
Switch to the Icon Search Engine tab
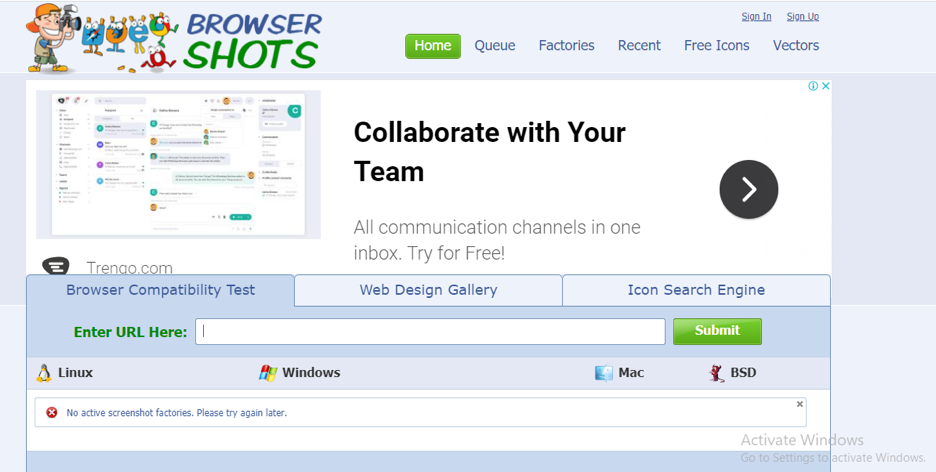[696, 290]
